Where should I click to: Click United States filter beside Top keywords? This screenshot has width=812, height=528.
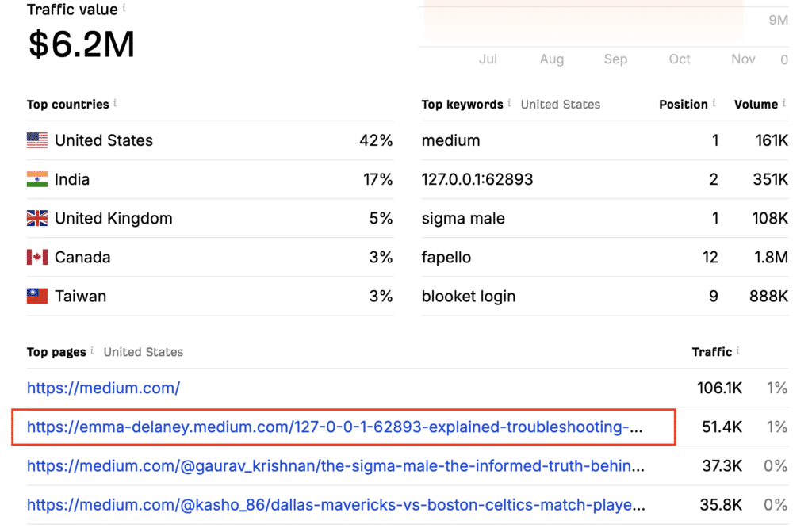coord(561,105)
